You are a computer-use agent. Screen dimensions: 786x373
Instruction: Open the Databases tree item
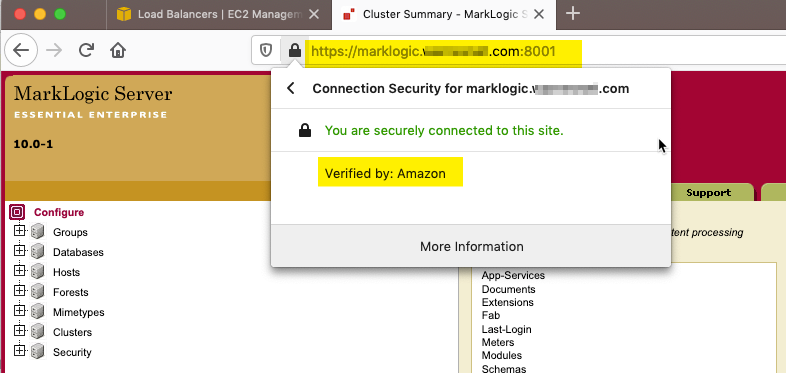click(x=78, y=252)
